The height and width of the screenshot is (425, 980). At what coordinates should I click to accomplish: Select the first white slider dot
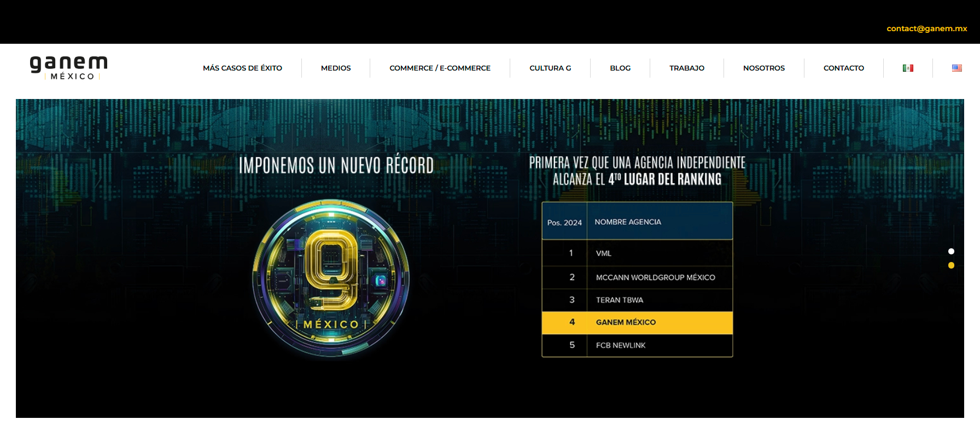pos(951,252)
